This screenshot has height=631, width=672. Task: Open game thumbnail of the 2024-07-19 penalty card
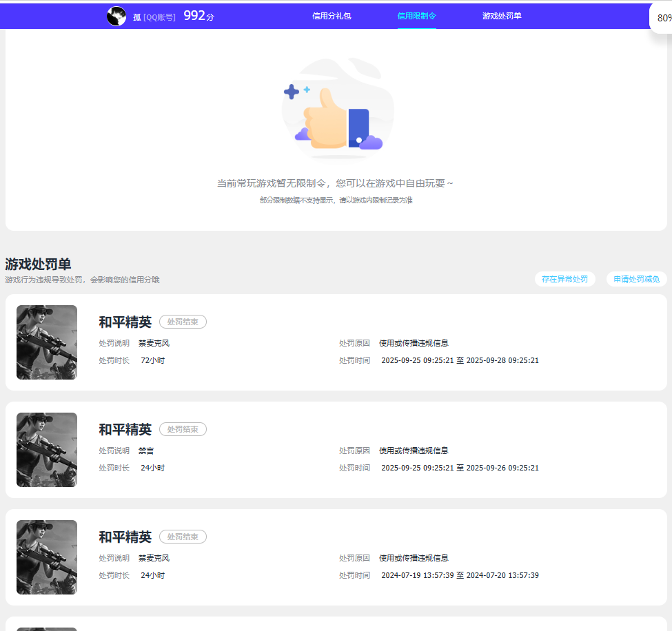coord(47,557)
